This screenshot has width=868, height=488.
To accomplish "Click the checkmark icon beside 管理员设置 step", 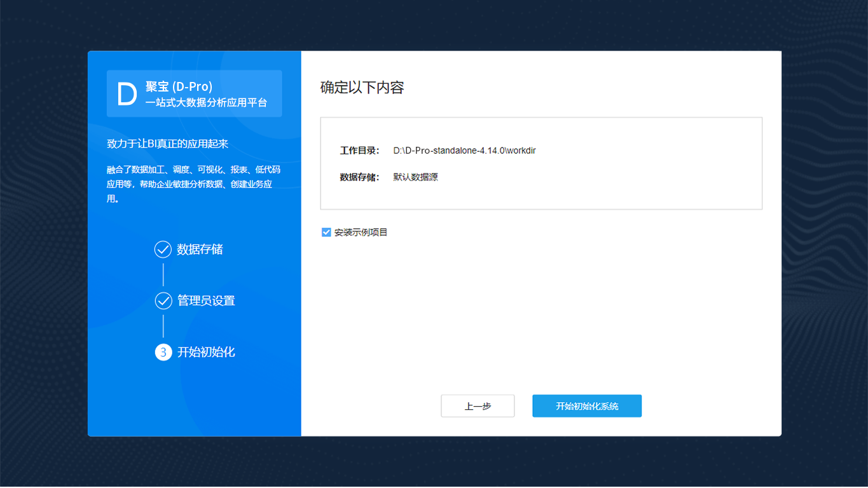I will click(163, 301).
